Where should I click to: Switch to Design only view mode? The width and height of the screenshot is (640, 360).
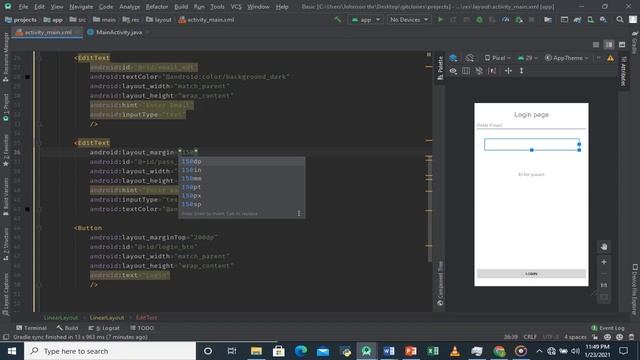pos(622,44)
